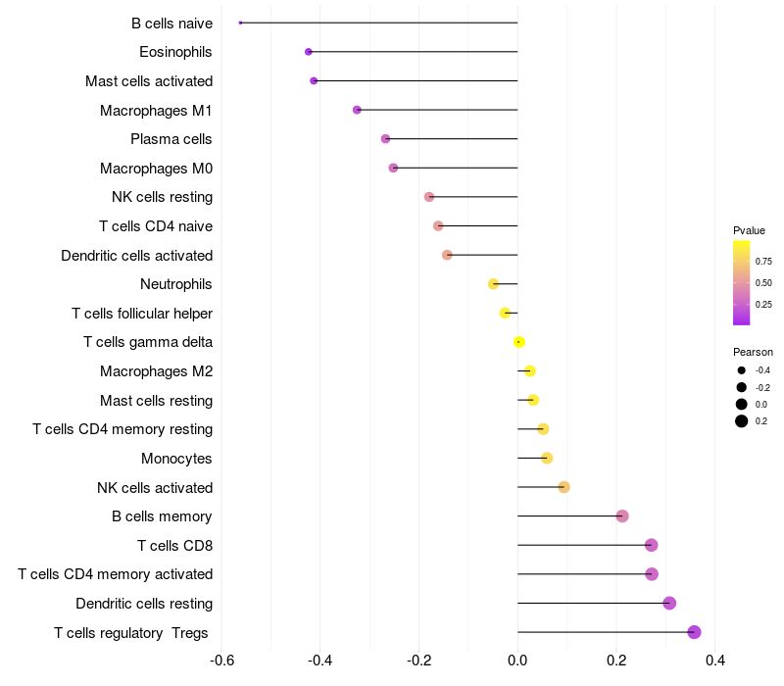Select the Pearson legend 0.2 size circle

(742, 421)
